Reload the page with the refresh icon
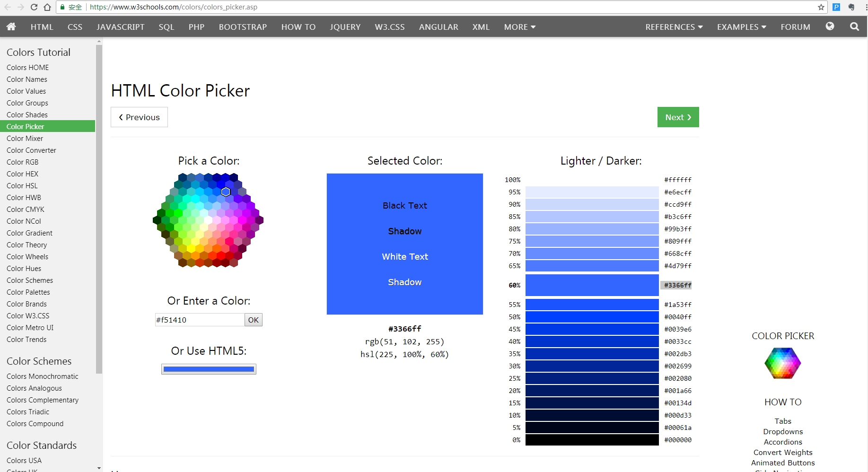This screenshot has height=472, width=868. pos(34,7)
